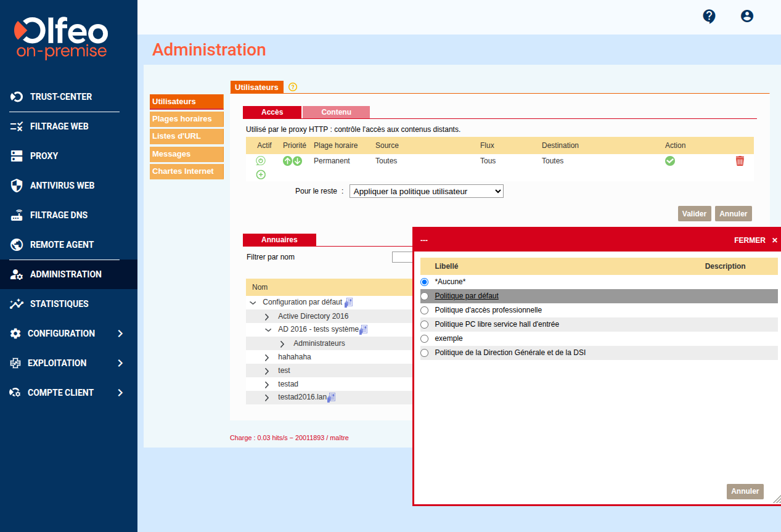Click the Filtrer par nom input field
This screenshot has height=532, width=781.
tap(402, 257)
